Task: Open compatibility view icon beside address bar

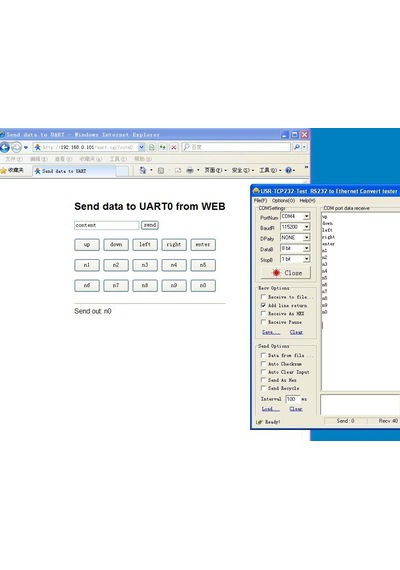Action: pos(152,147)
